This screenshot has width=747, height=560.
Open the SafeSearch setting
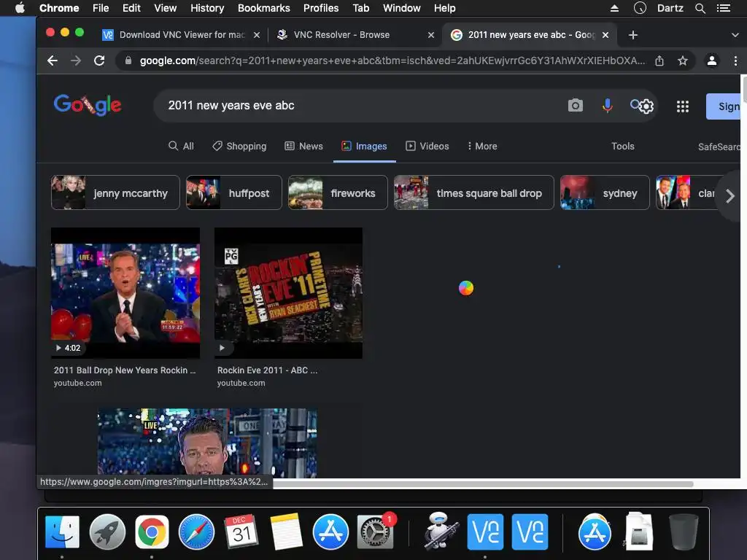point(719,147)
